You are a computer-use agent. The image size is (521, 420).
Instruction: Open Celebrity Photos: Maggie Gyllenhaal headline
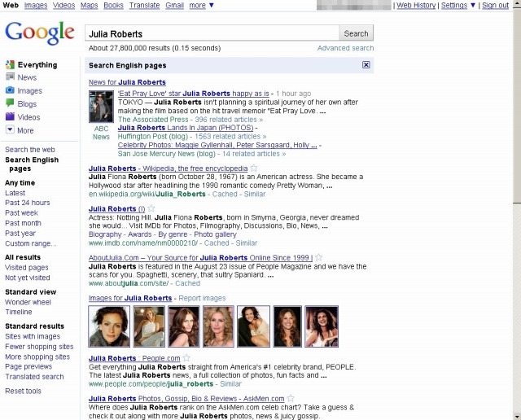217,145
